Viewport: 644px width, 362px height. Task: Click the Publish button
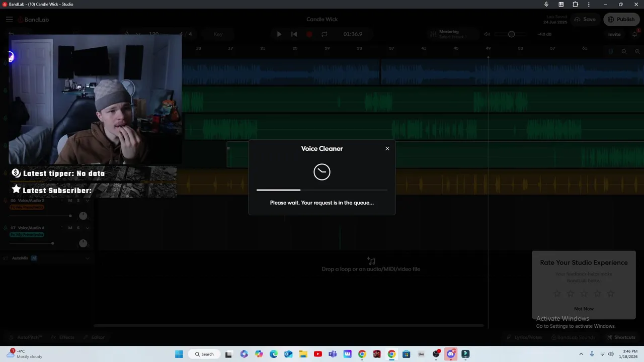point(621,20)
